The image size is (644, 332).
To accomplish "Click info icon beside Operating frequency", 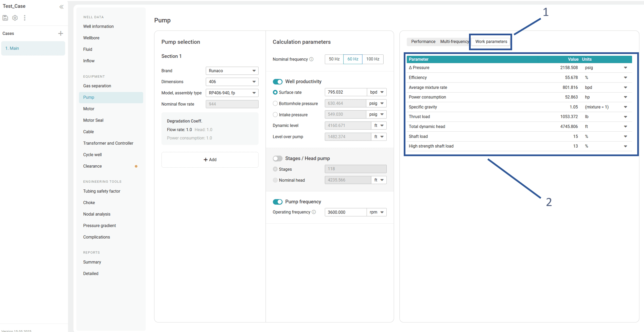I will pos(314,212).
